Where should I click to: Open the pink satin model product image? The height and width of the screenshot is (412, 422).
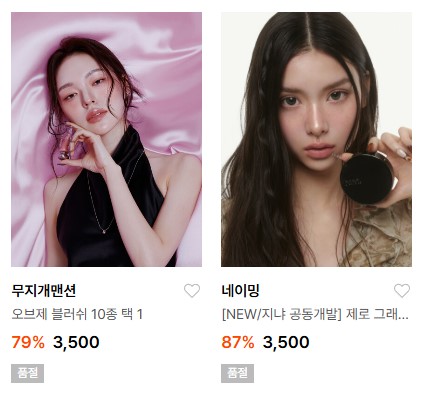click(106, 139)
